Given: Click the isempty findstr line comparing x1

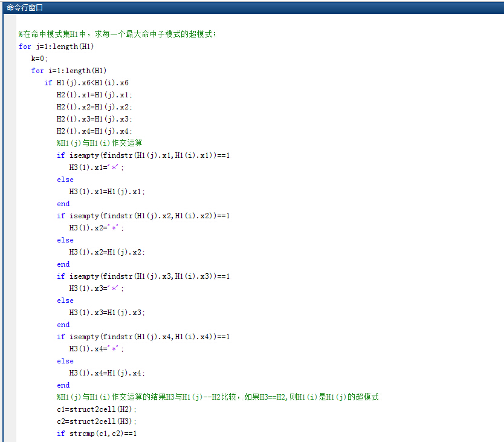Looking at the screenshot, I should point(143,155).
